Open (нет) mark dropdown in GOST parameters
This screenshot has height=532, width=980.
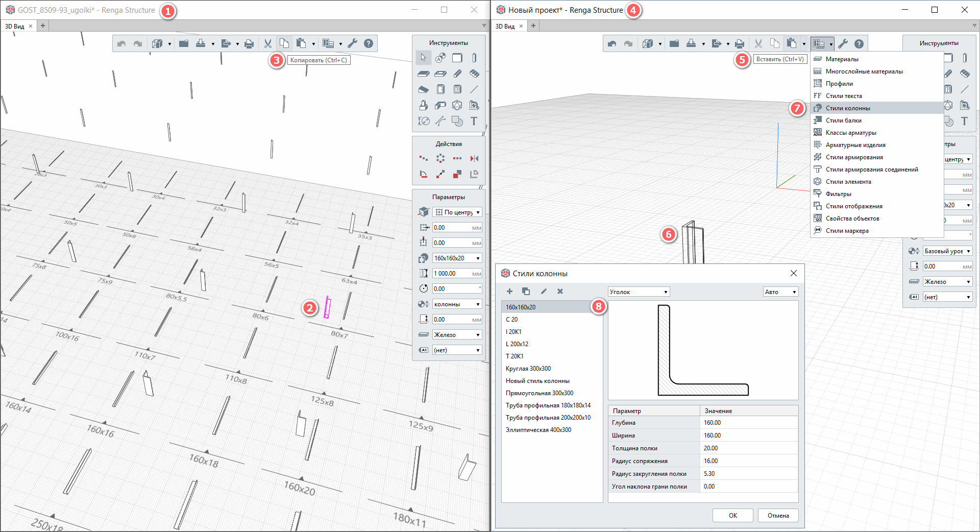click(x=457, y=350)
